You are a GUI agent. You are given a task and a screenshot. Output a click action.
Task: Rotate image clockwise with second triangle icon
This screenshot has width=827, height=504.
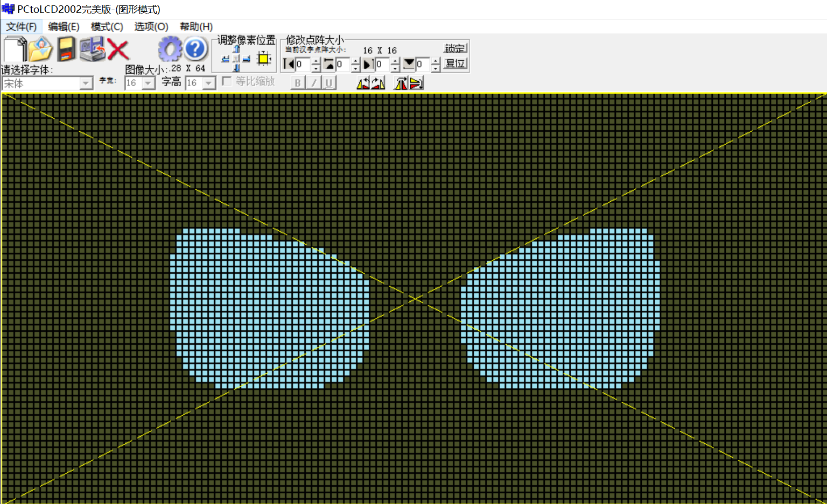[x=378, y=83]
